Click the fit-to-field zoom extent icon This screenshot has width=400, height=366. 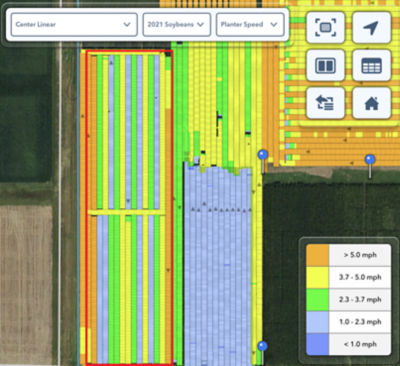click(325, 28)
